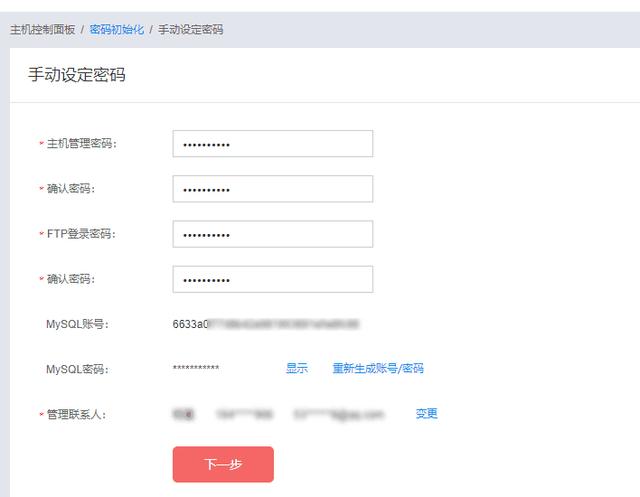Open the 密码初始化 breadcrumb link
Screen dimensions: 640x497
[x=116, y=30]
